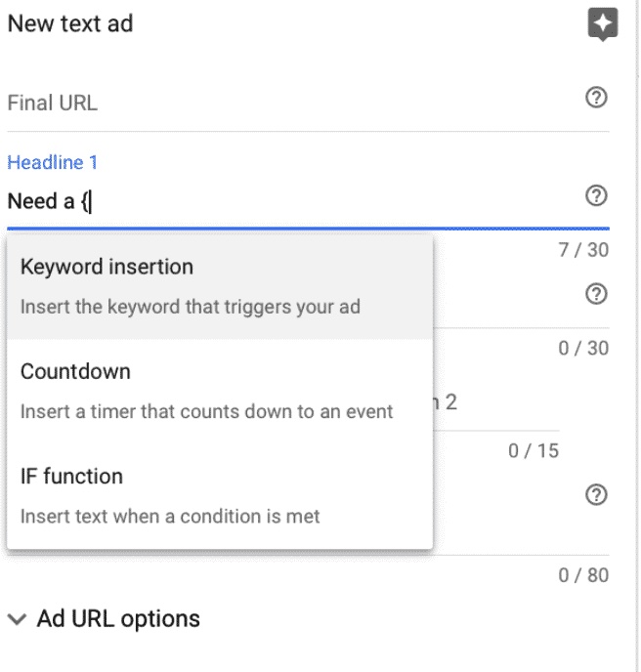Screen dimensions: 641x672
Task: Select the Keyword insertion option
Action: coord(220,286)
